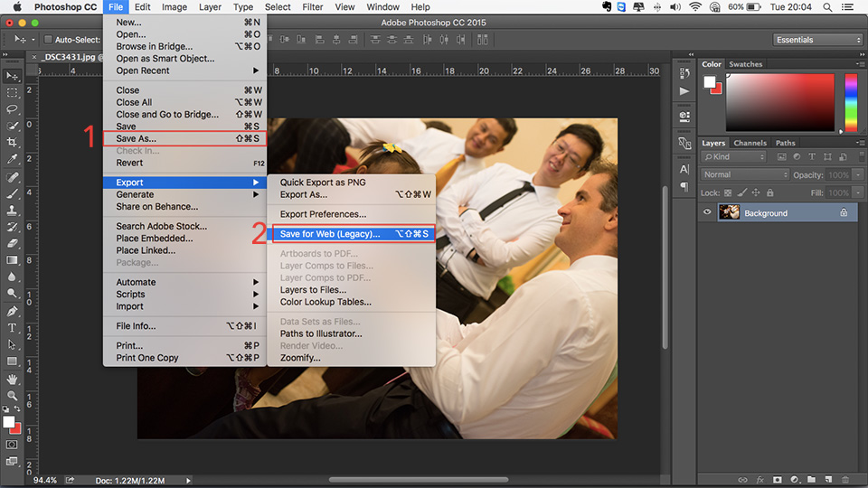The width and height of the screenshot is (868, 488).
Task: Select the Blur tool
Action: (x=12, y=277)
